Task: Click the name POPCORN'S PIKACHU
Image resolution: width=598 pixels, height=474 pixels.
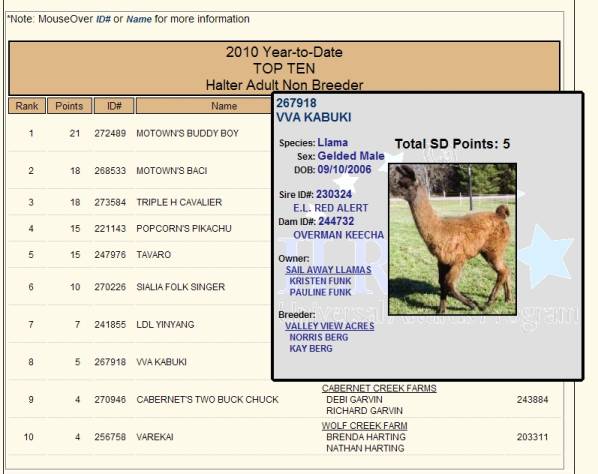Action: click(x=184, y=228)
